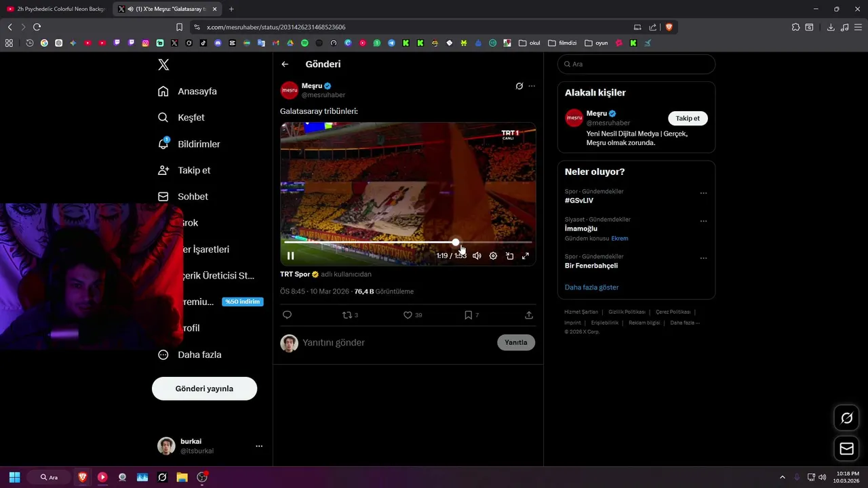Pause the video with the pause button

tap(290, 256)
